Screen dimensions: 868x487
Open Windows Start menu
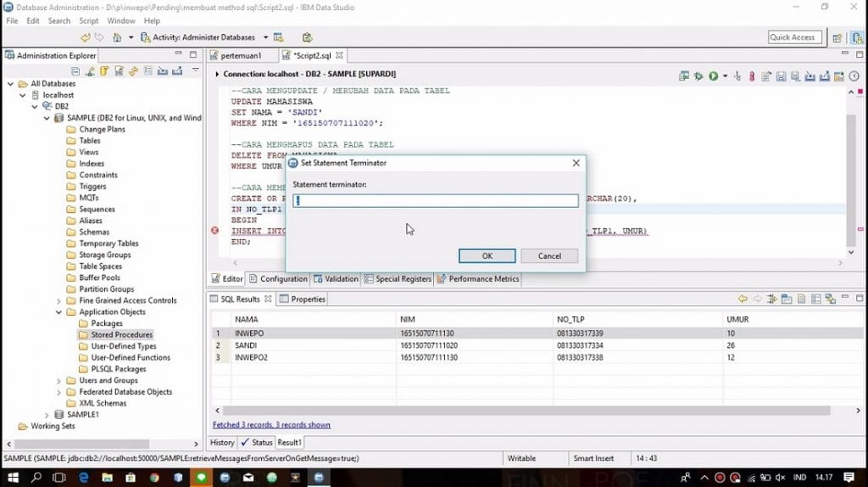coord(11,478)
